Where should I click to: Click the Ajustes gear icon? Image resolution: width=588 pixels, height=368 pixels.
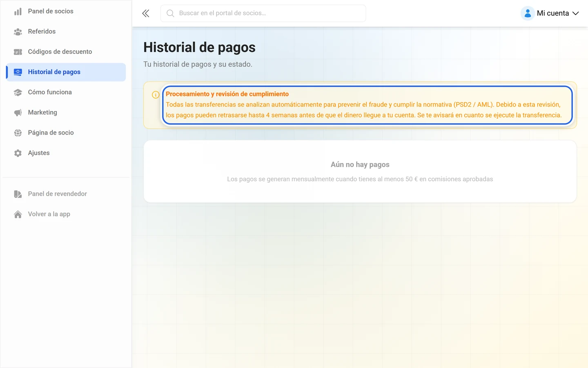click(18, 153)
